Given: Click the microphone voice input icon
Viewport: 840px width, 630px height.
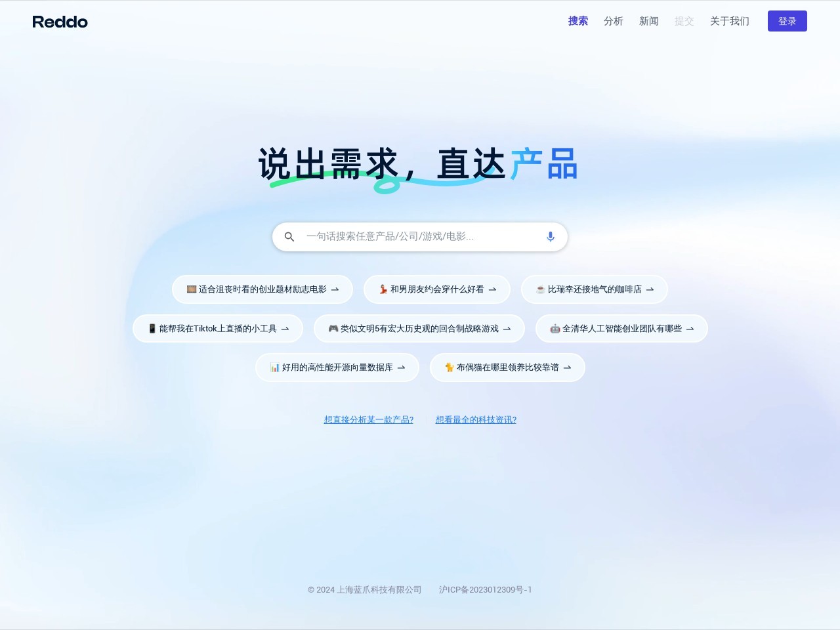Looking at the screenshot, I should 551,237.
